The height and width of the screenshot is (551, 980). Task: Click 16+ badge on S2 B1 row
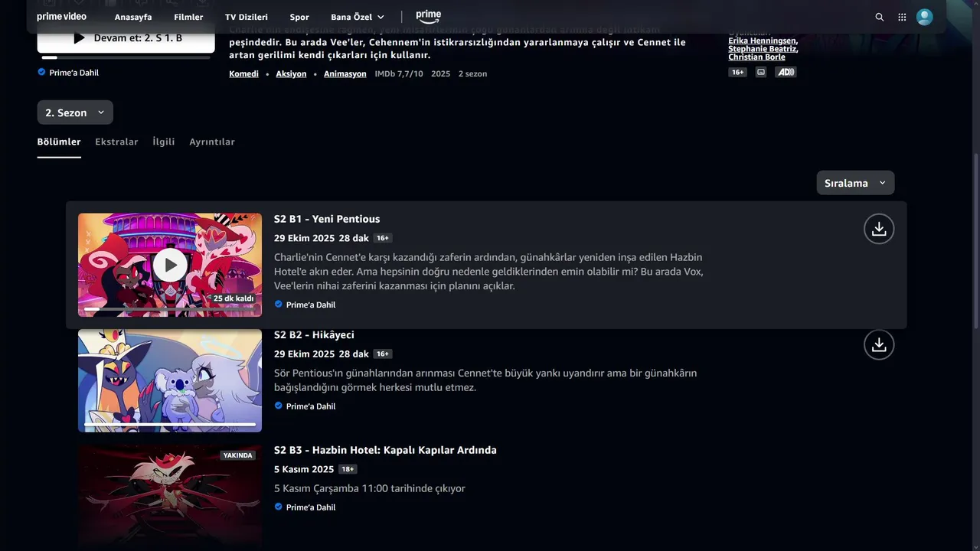click(x=383, y=238)
